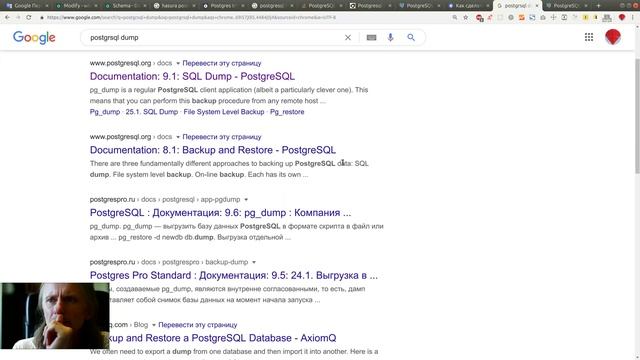Open Documentation: 8.1: Backup and Restore result

(x=213, y=150)
